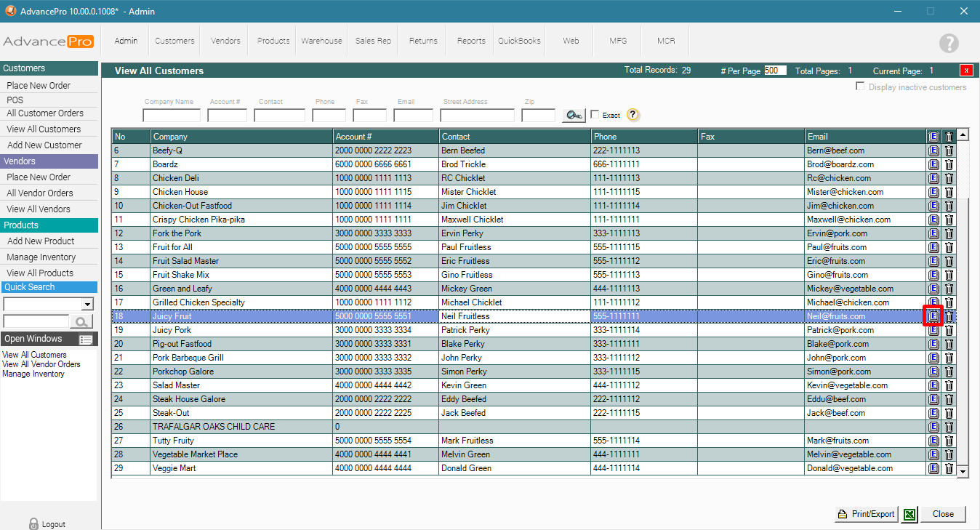Viewport: 980px width, 530px height.
Task: Click the Quick Search magnifier icon
Action: pyautogui.click(x=81, y=321)
